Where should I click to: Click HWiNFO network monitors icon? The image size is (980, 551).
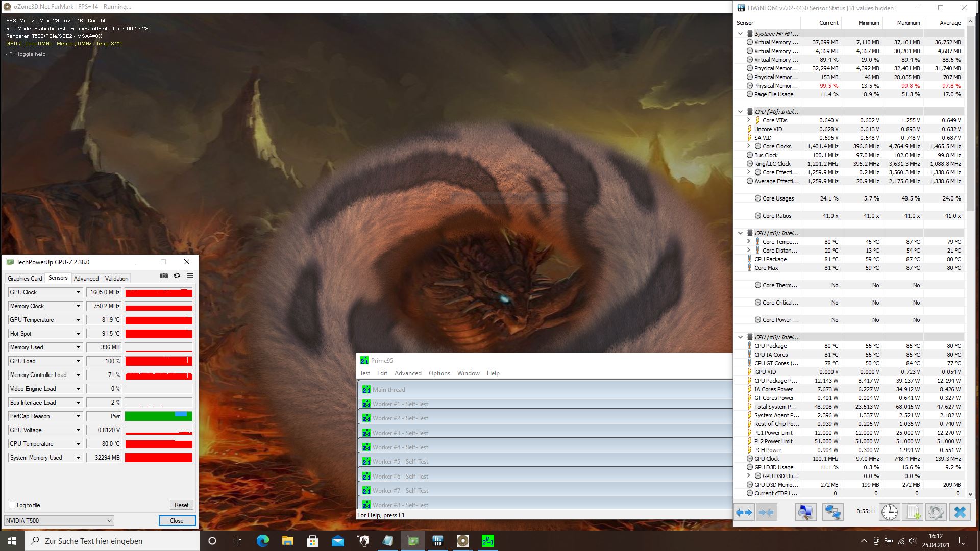tap(832, 512)
